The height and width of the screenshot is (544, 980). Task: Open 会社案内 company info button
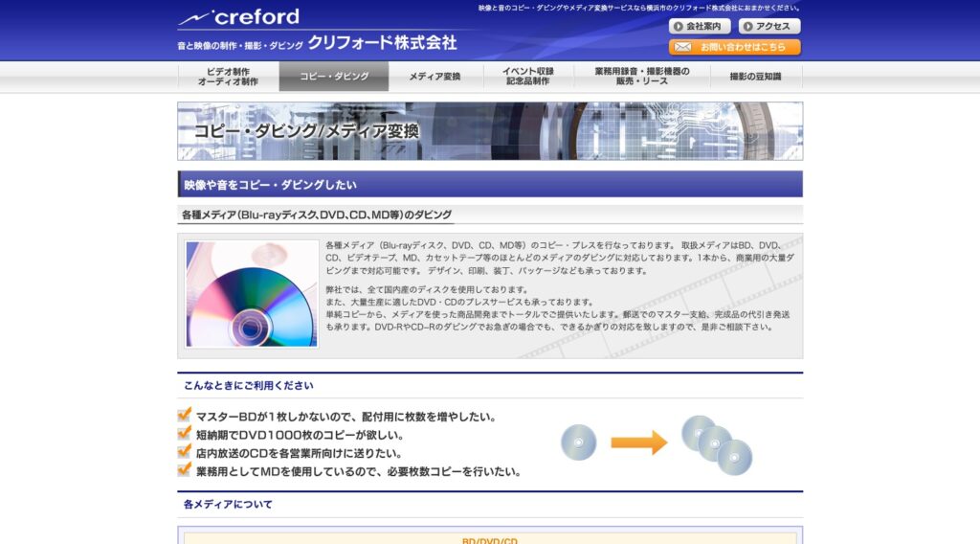pos(700,26)
